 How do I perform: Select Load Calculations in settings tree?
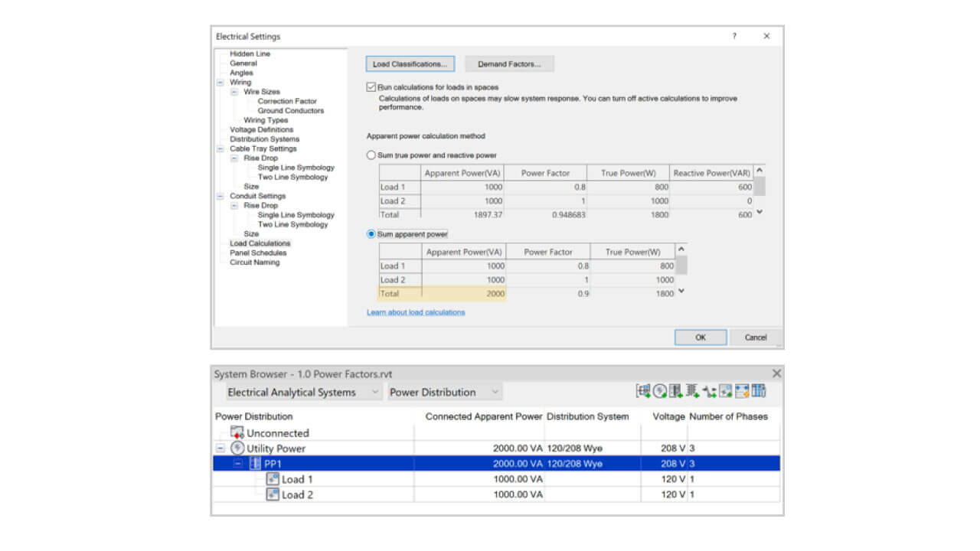pyautogui.click(x=260, y=243)
